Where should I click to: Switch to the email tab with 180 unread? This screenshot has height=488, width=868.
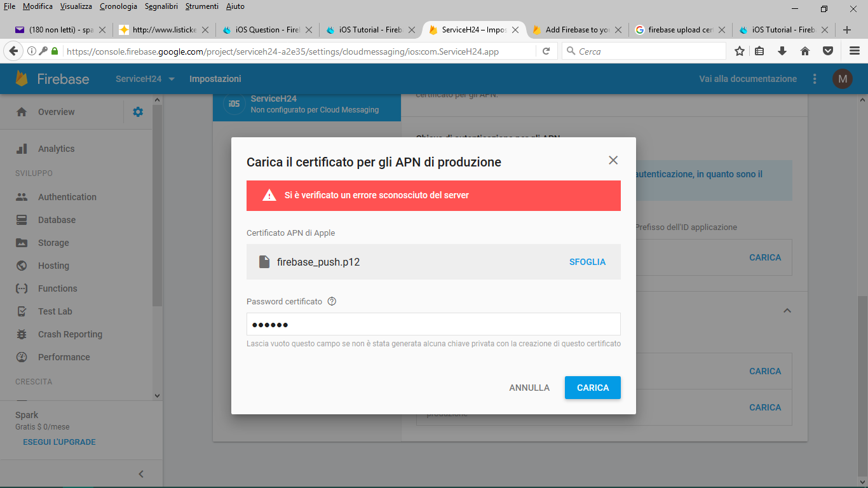click(x=60, y=30)
